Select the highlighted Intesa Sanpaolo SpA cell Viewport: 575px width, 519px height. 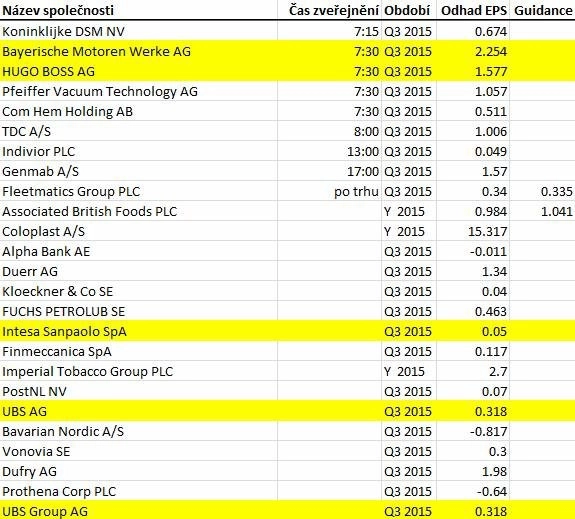(x=139, y=331)
